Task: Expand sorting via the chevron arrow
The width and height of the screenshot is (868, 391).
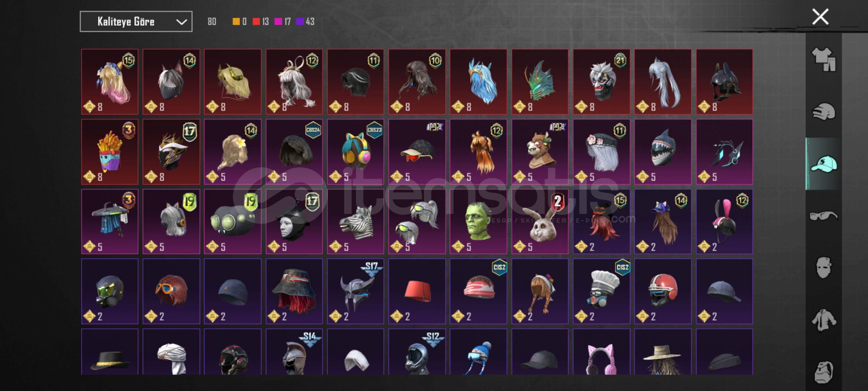Action: coord(181,22)
